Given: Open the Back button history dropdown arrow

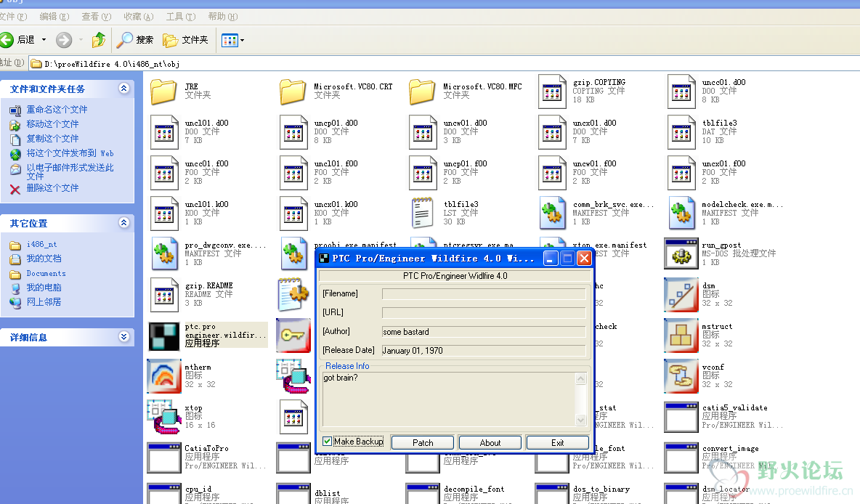Looking at the screenshot, I should 44,39.
